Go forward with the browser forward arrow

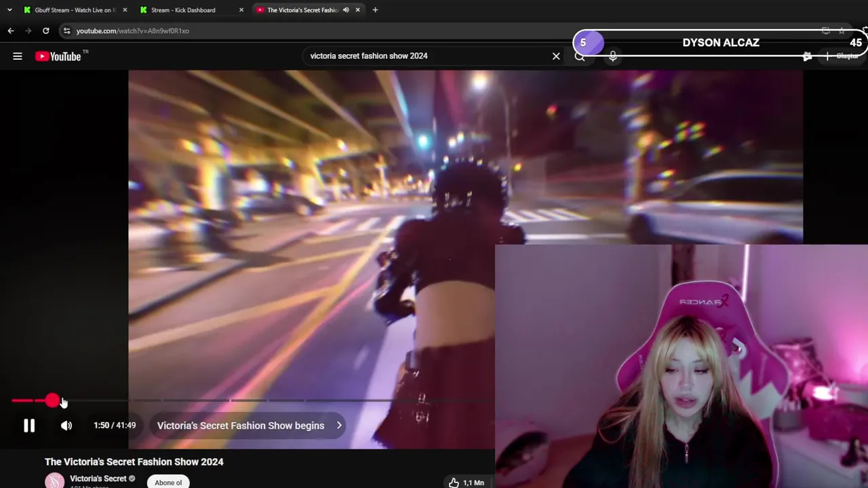(x=28, y=30)
